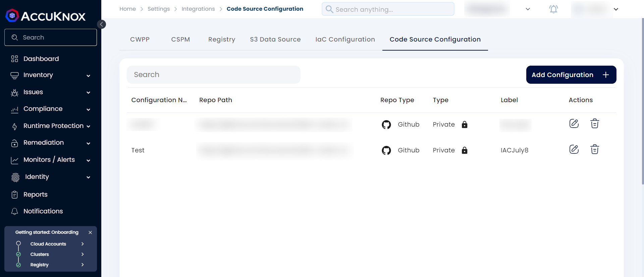Focus the sidebar Search field
The height and width of the screenshot is (277, 644).
coord(51,37)
